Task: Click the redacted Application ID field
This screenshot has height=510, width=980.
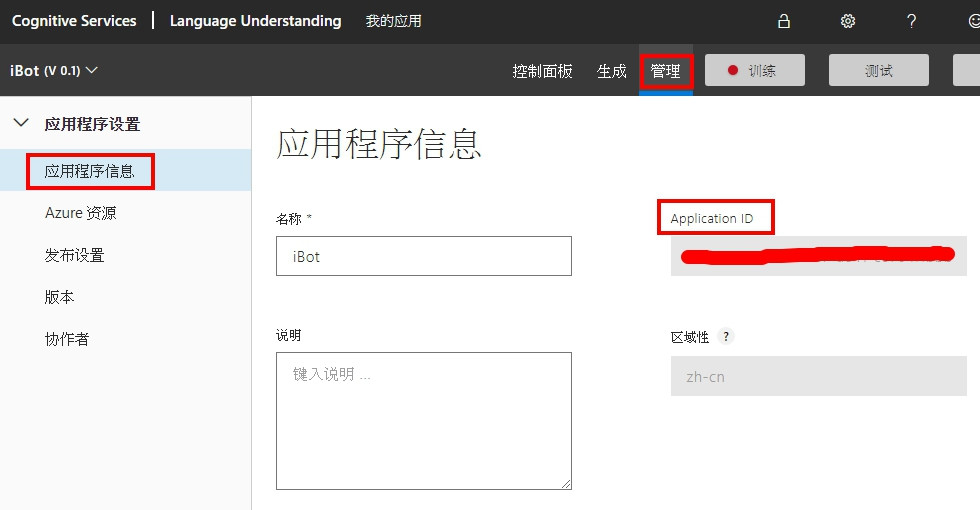Action: [x=819, y=256]
